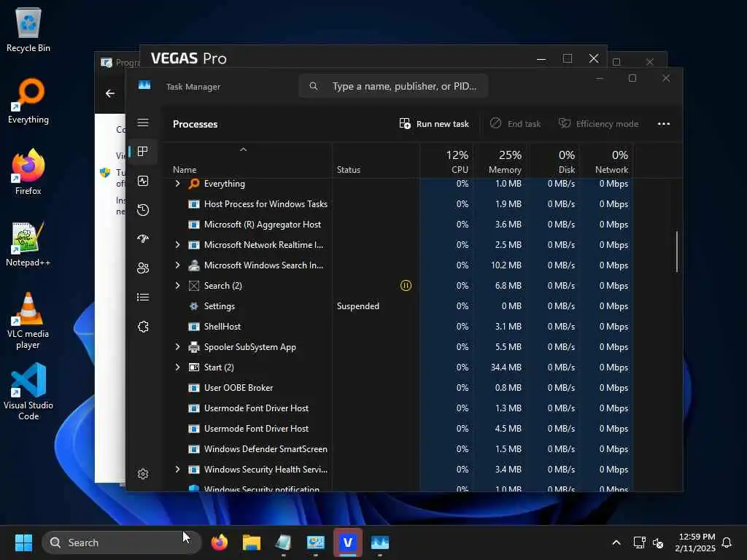Screen dimensions: 747x560
Task: Open muted volume icon in system tray
Action: (658, 542)
